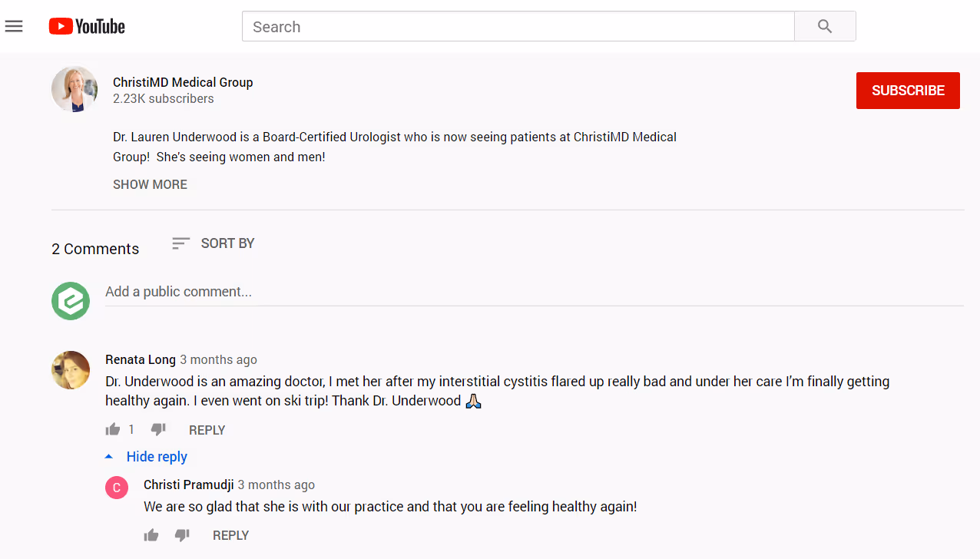Click Renata Long's comment timestamp

coord(218,359)
